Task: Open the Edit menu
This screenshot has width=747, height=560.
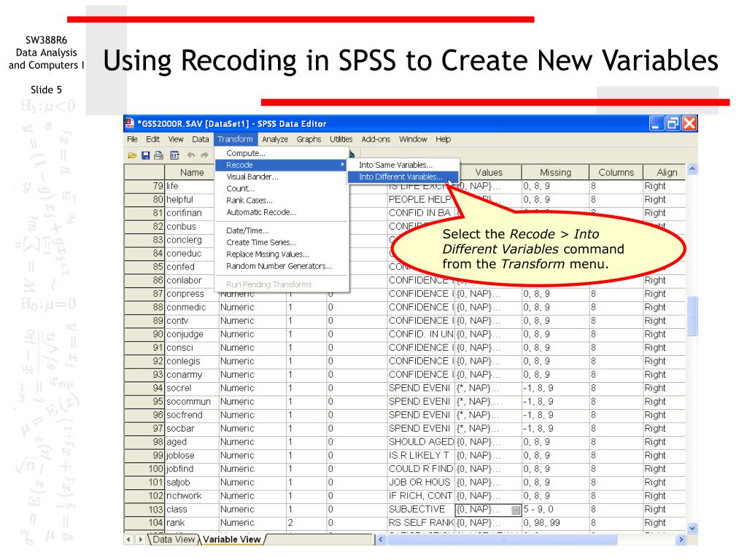Action: (x=153, y=139)
